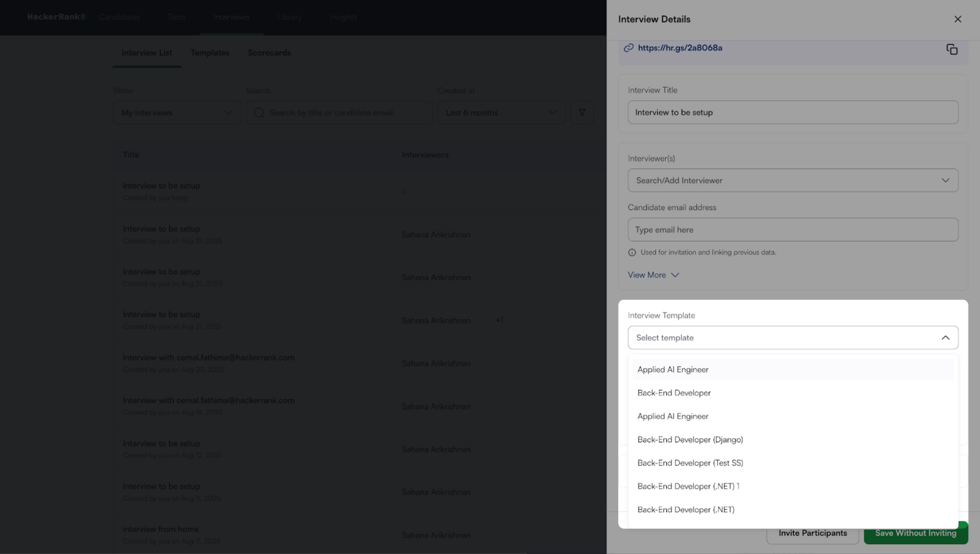Screen dimensions: 980x554
Task: Open the 'interview from home' row
Action: [160, 529]
